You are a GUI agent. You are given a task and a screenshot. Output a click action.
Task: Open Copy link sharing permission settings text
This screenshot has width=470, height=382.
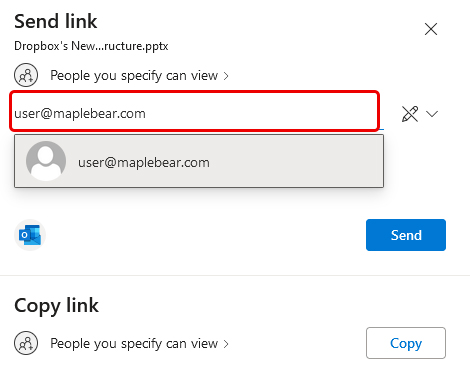point(134,344)
